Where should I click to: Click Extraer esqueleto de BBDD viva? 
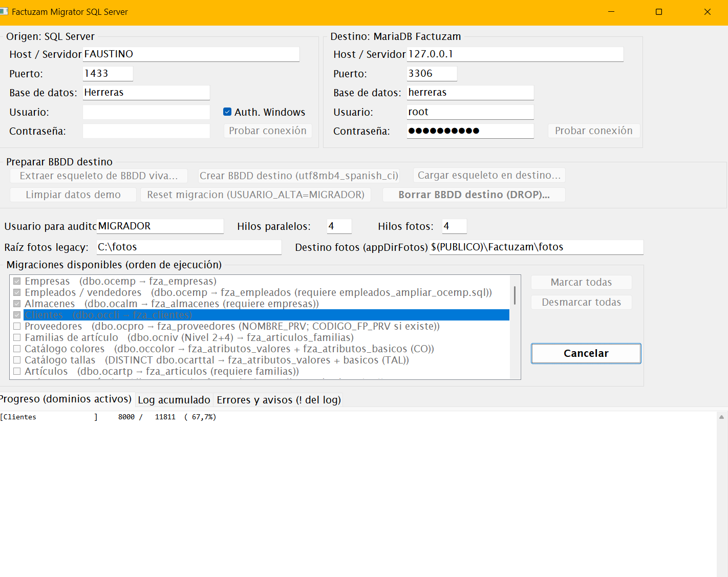(x=99, y=176)
